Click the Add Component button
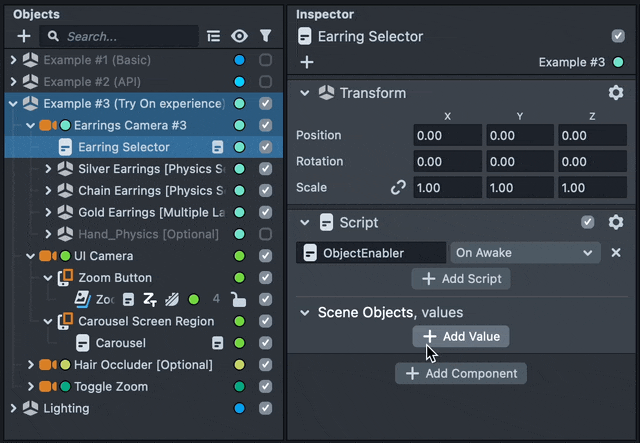 (x=461, y=373)
